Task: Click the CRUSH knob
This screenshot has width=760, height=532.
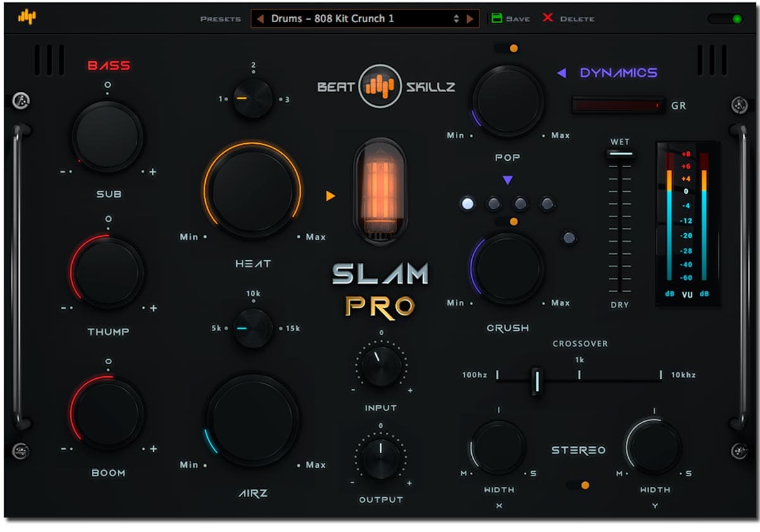Action: (x=507, y=268)
